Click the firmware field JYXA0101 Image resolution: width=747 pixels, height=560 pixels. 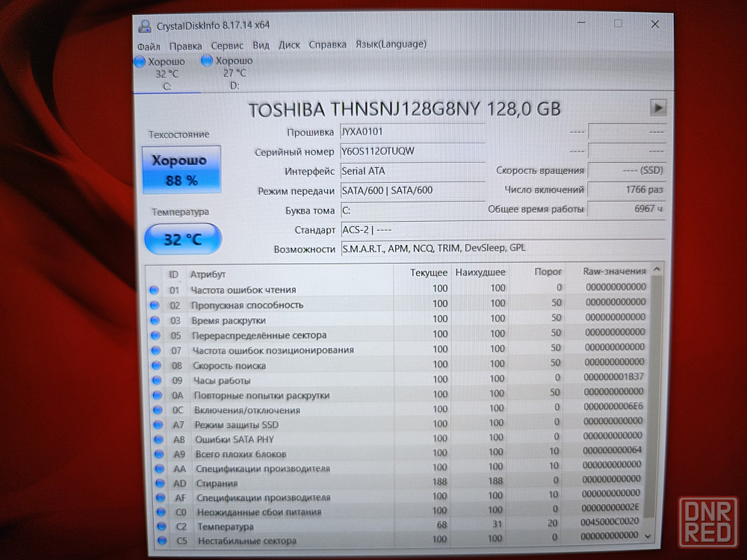[x=412, y=132]
